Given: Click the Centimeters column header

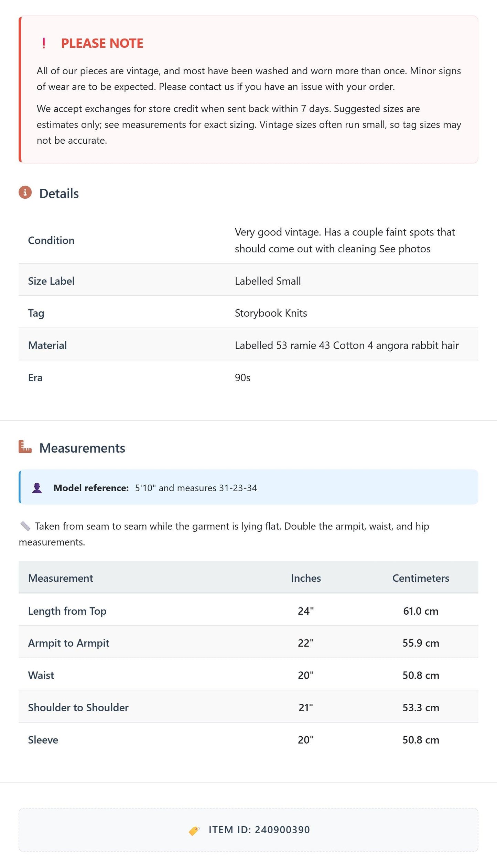Looking at the screenshot, I should (421, 578).
